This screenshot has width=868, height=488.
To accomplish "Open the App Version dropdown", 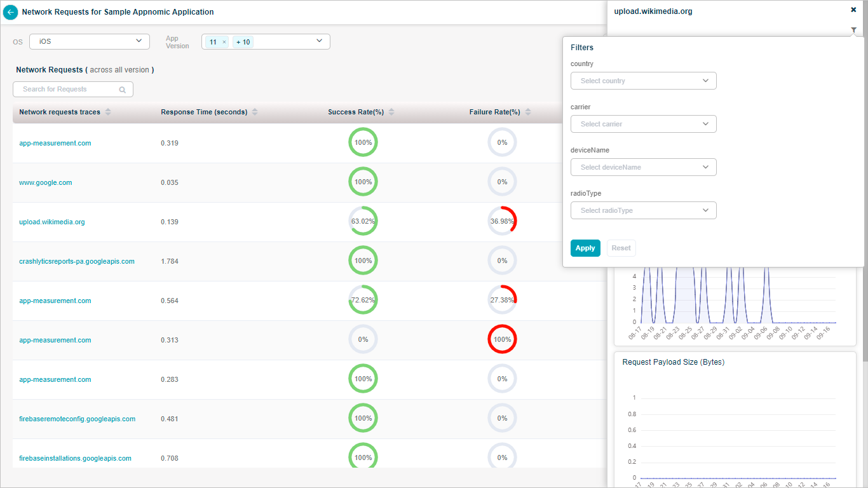I will click(266, 41).
